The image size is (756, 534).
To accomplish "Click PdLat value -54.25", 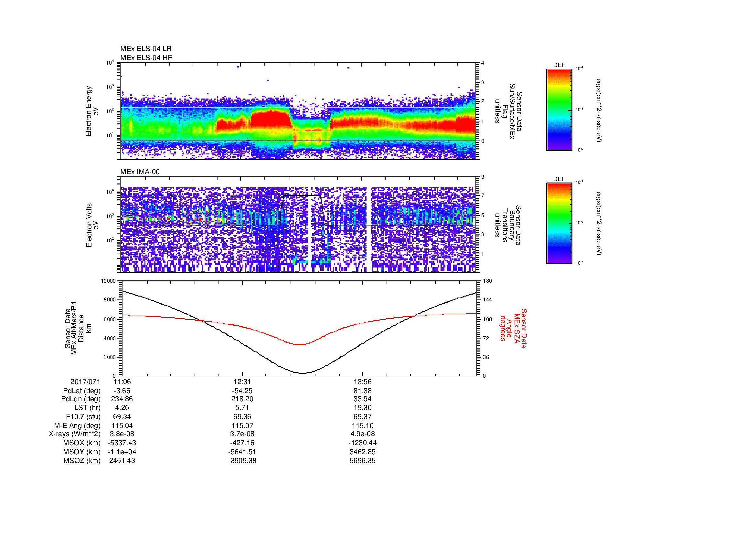I will coord(242,391).
